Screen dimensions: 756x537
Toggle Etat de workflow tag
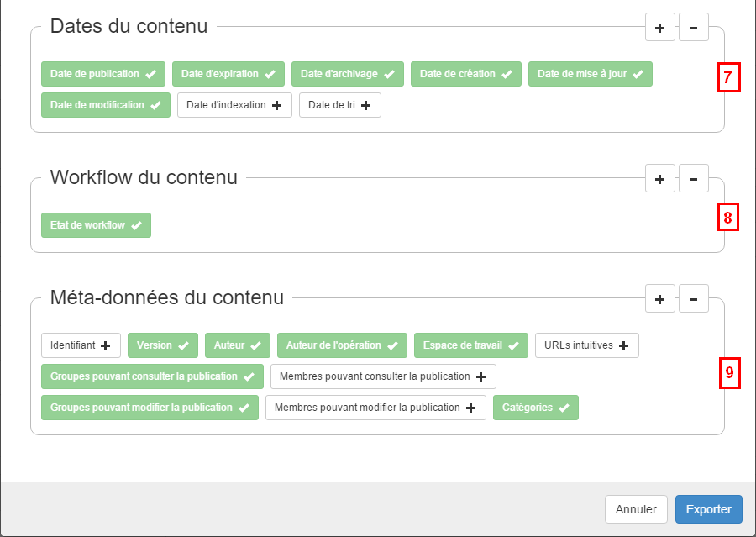pyautogui.click(x=96, y=225)
